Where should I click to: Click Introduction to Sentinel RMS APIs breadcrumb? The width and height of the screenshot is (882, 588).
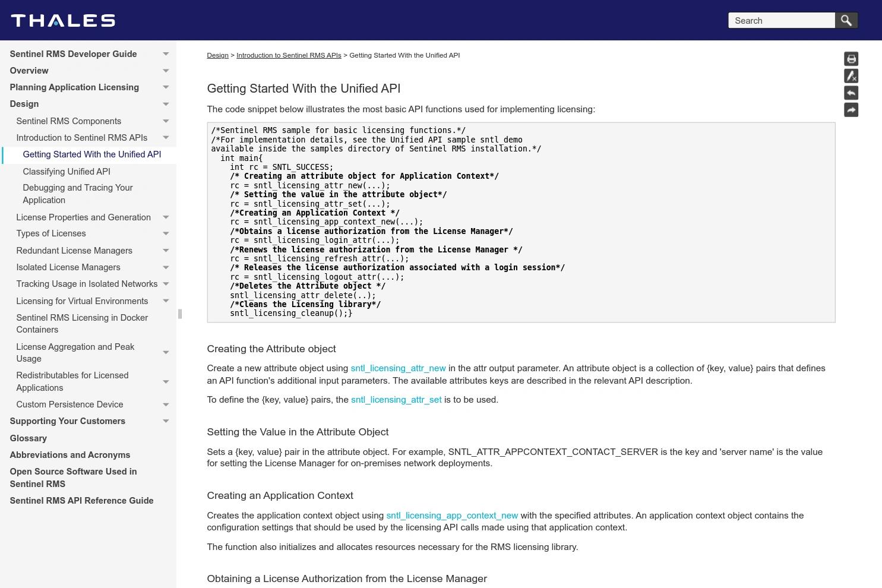tap(289, 55)
